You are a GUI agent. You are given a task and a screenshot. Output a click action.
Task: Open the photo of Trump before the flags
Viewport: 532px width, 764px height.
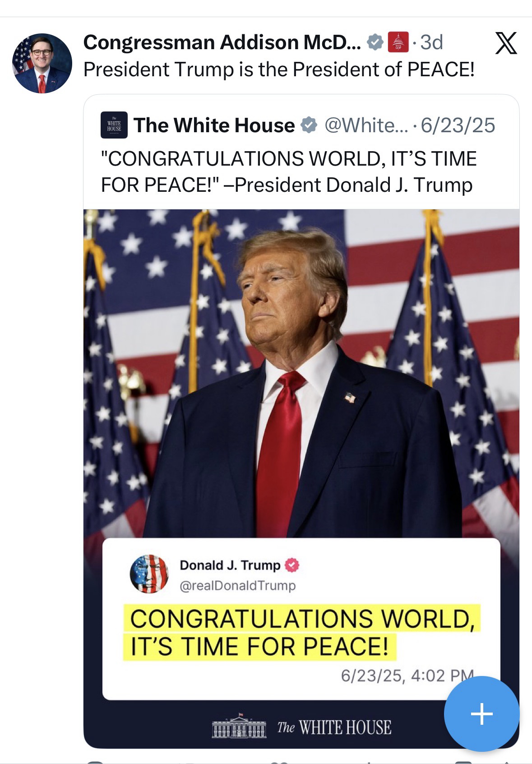click(301, 370)
